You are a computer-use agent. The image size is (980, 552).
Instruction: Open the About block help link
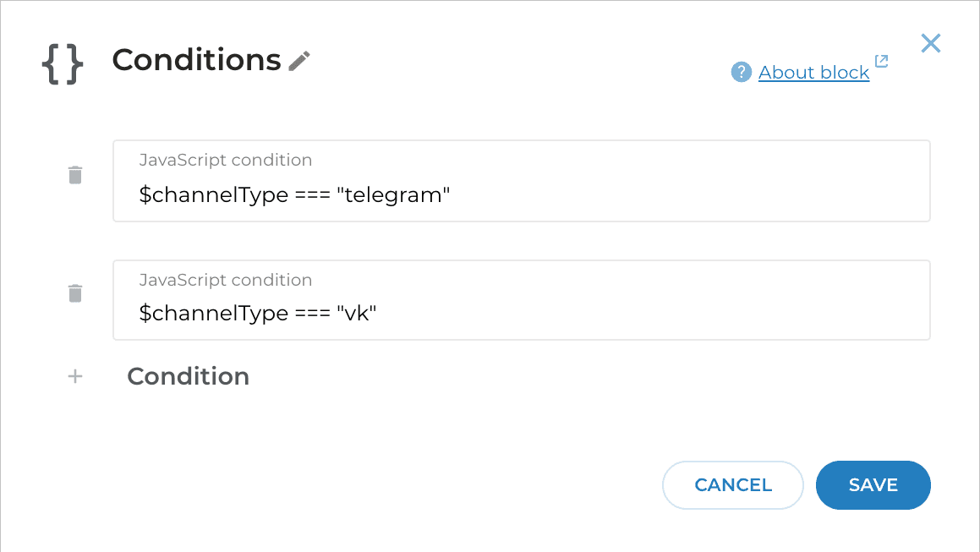pos(813,72)
